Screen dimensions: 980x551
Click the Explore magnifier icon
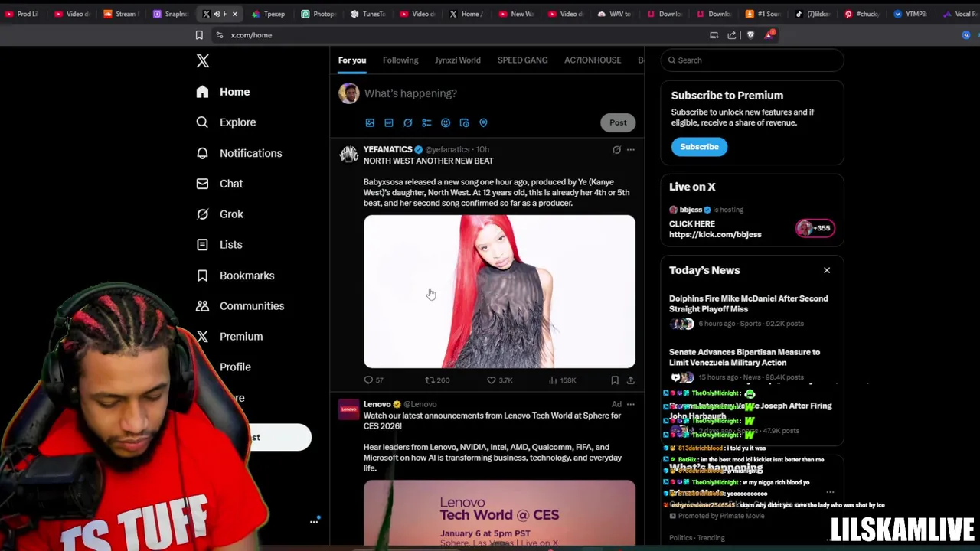[202, 122]
